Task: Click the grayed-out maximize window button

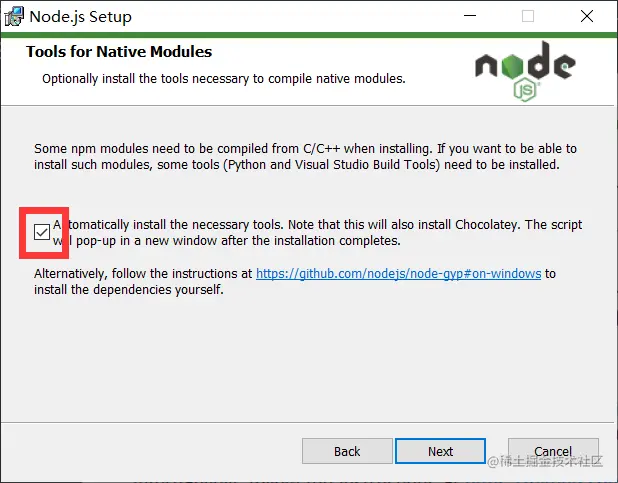Action: point(528,16)
